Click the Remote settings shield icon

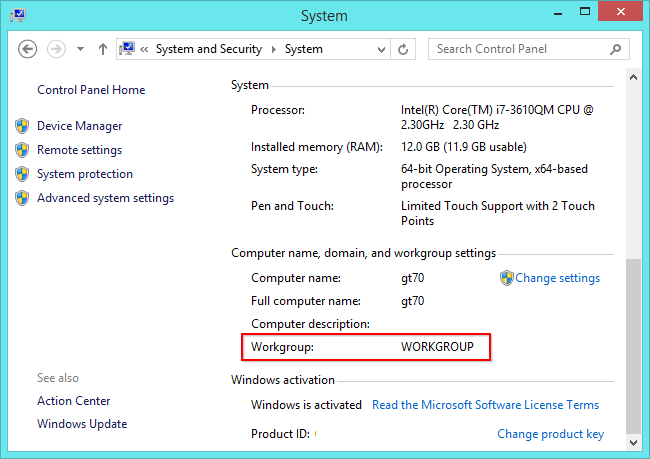22,150
